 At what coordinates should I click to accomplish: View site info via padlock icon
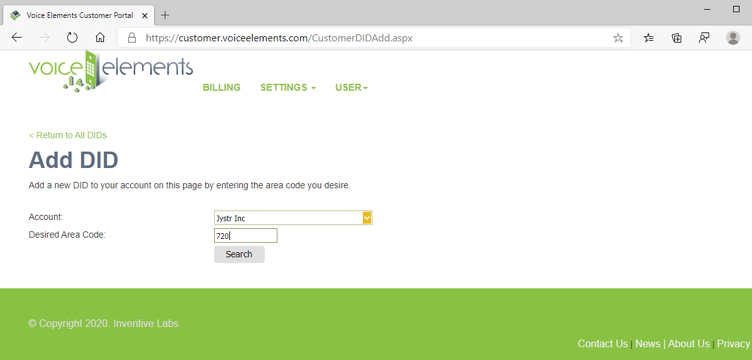(132, 38)
